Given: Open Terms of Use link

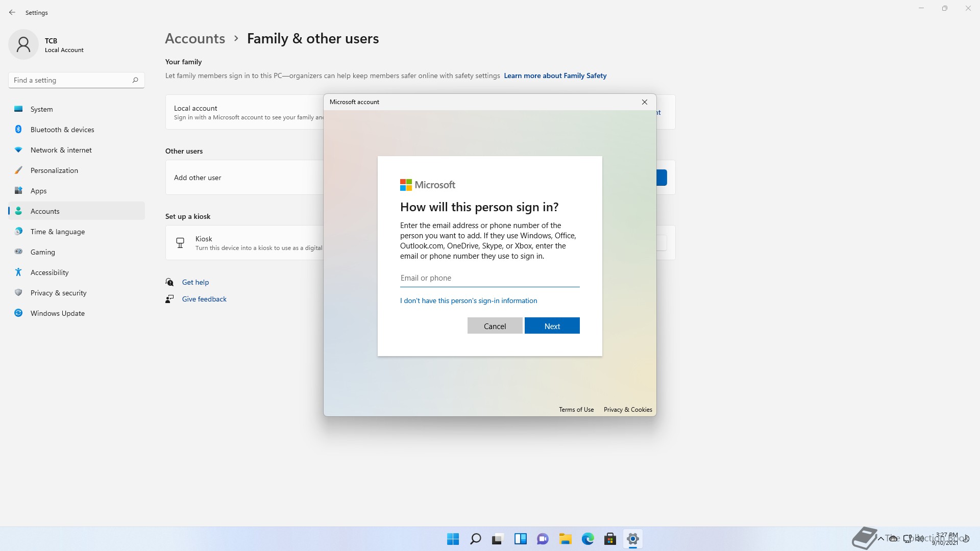Looking at the screenshot, I should [x=576, y=410].
